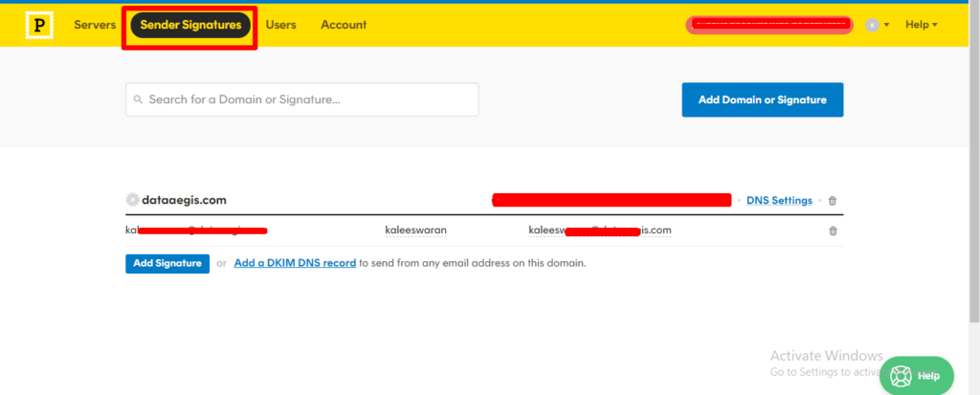This screenshot has width=980, height=395.
Task: Focus the Search for a Domain or Signature field
Action: pyautogui.click(x=306, y=99)
